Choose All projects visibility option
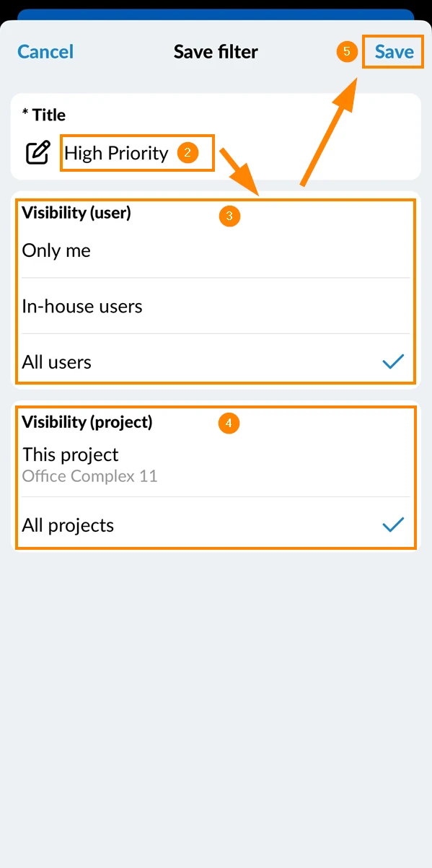This screenshot has width=432, height=868. (x=216, y=525)
